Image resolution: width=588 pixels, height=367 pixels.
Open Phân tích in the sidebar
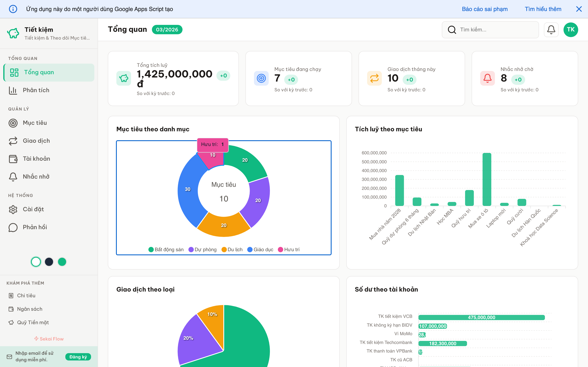[x=36, y=90]
